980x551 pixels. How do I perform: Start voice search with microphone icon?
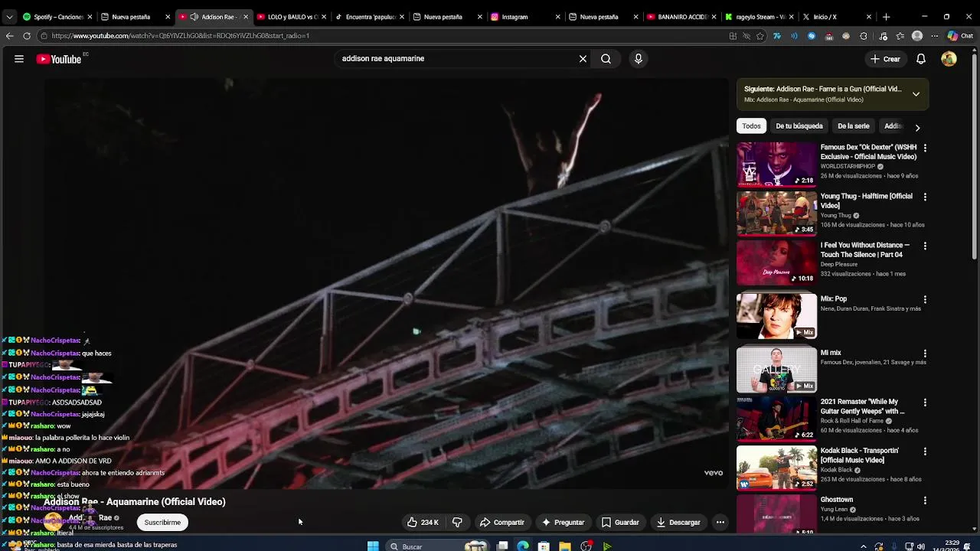pos(639,59)
